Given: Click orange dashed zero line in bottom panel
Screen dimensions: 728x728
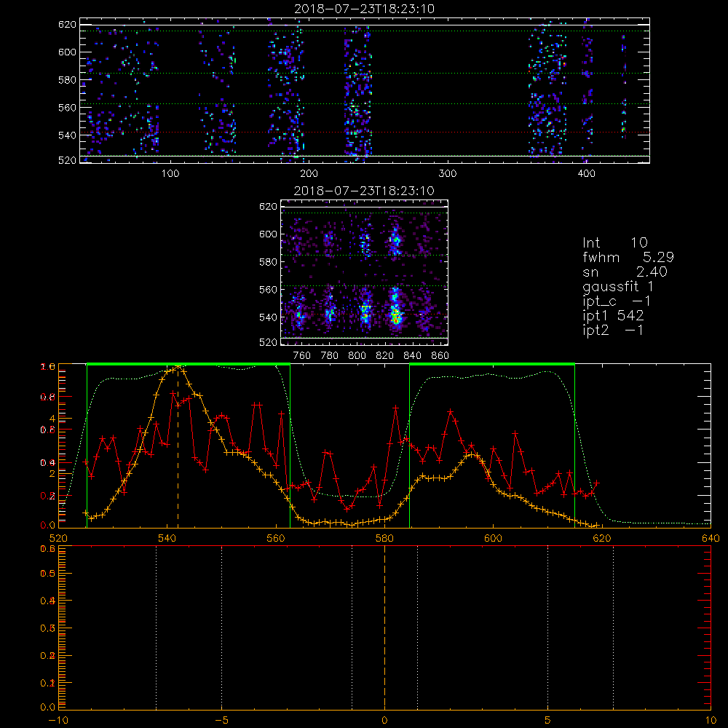Looking at the screenshot, I should pos(384,628).
